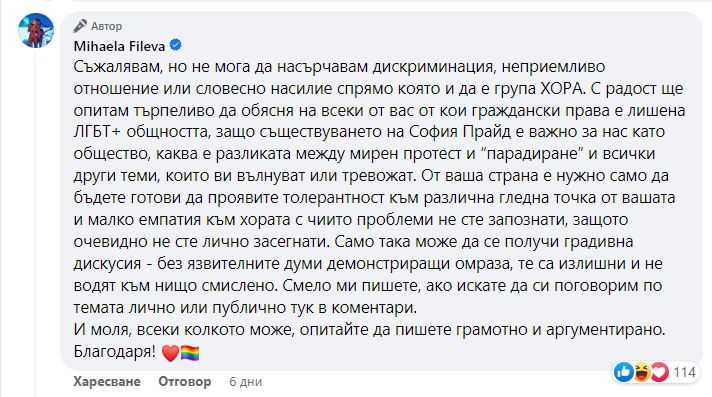Click the red heart emoji after Благодаря
This screenshot has height=397, width=712.
tap(171, 353)
